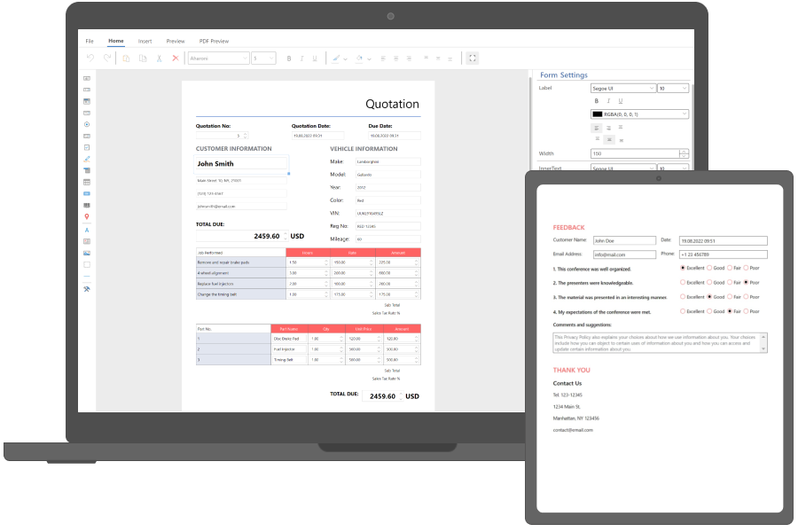Select Excellent for the well organized question
The height and width of the screenshot is (532, 798).
682,268
